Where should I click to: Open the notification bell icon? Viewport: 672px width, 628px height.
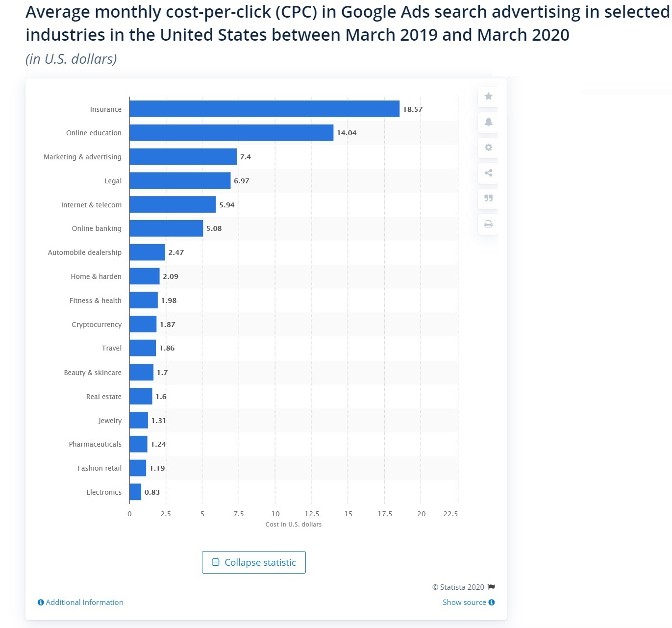(488, 122)
